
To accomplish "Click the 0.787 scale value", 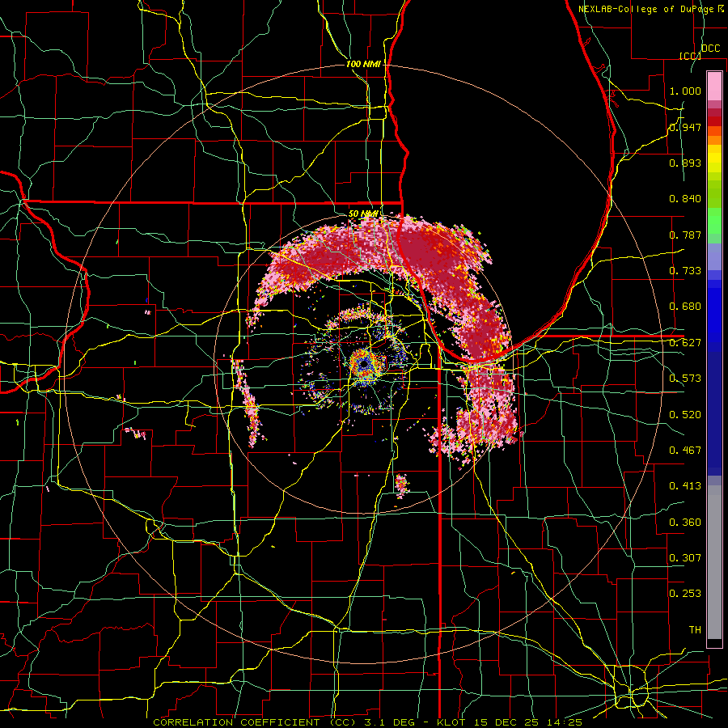I will pos(685,235).
